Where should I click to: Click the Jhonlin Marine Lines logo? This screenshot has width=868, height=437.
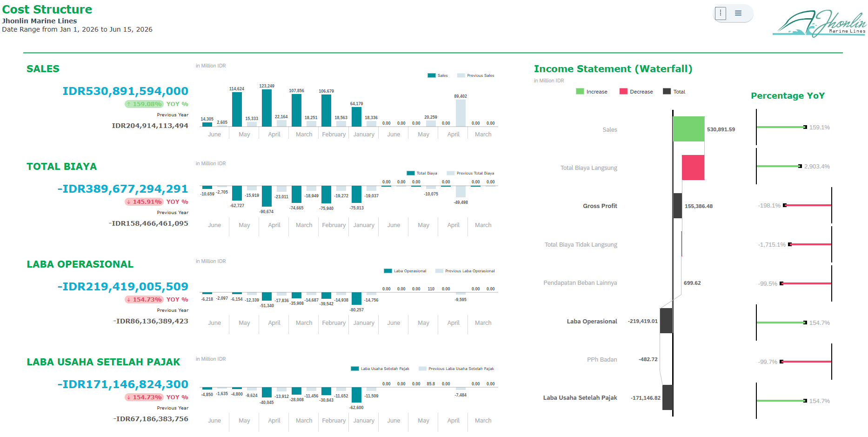(x=819, y=23)
